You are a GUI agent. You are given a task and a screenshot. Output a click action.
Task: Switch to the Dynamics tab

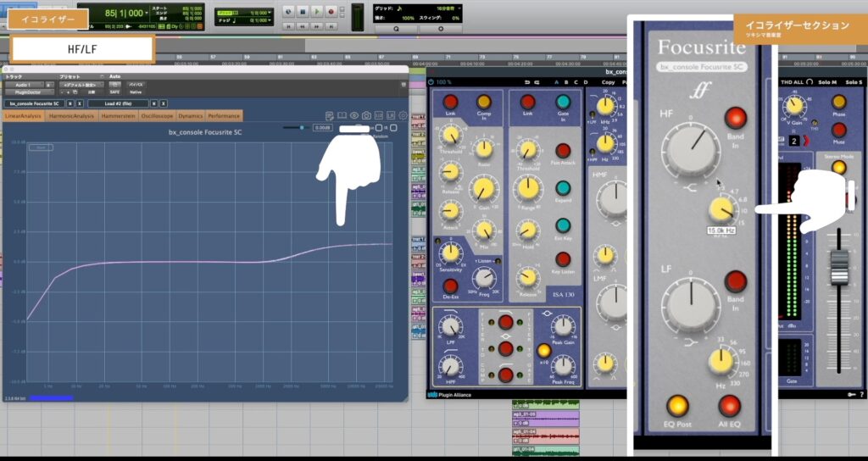190,115
